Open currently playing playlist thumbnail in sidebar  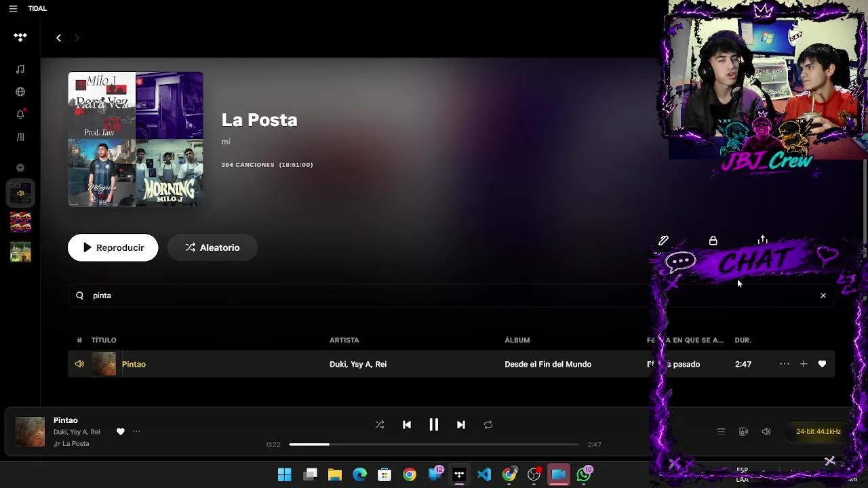tap(20, 193)
